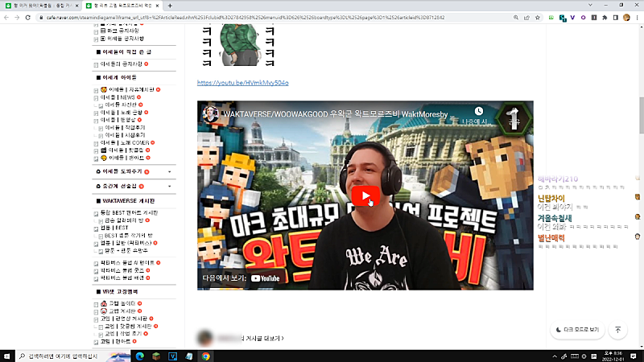
Task: Bookmark this page with the star icon
Action: pos(537,18)
